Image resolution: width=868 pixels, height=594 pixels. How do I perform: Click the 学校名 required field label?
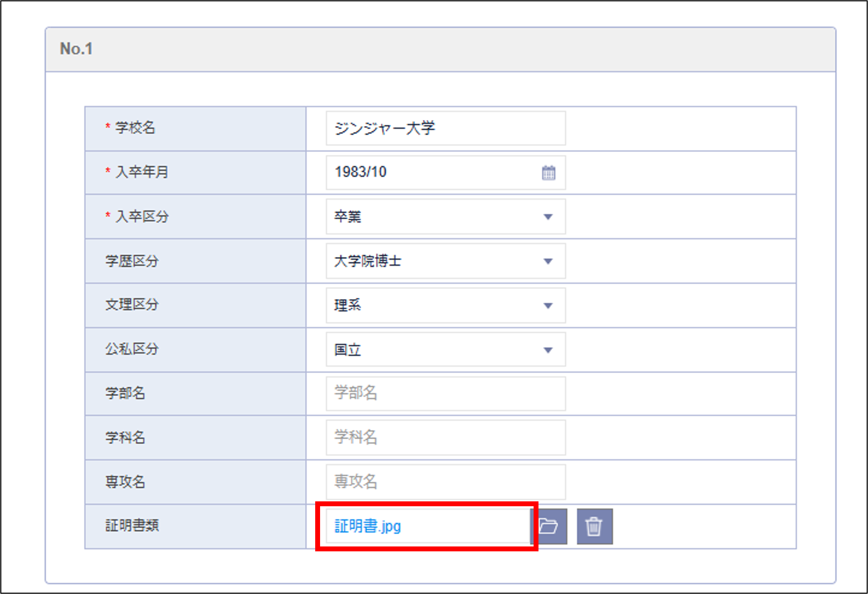pos(135,128)
